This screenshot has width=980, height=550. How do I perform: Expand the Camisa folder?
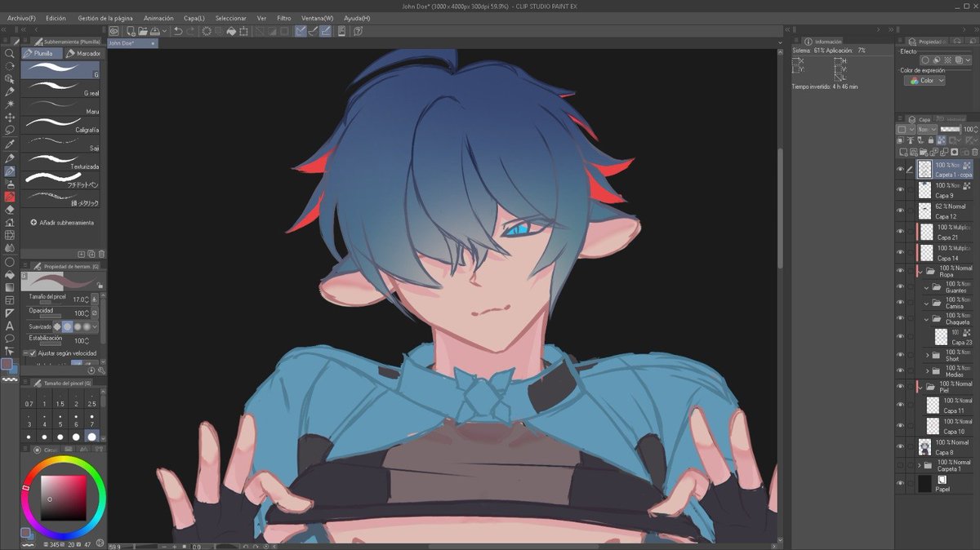point(927,302)
